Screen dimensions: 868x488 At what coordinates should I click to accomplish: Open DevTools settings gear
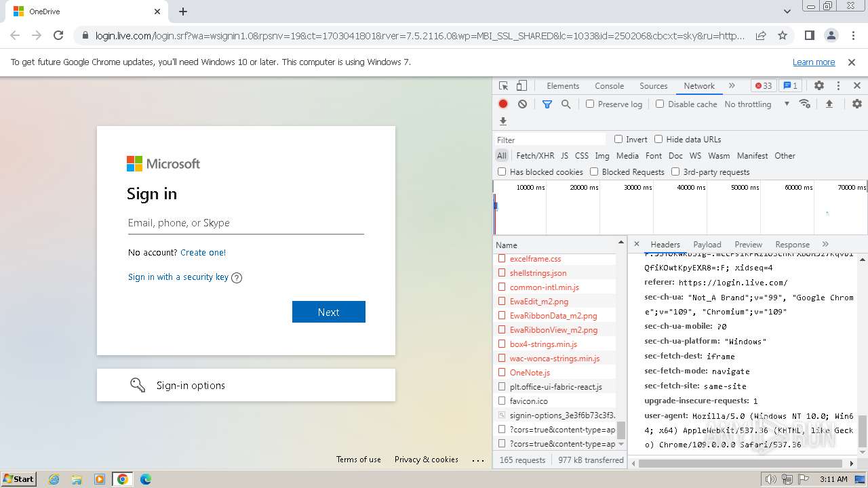tap(819, 86)
